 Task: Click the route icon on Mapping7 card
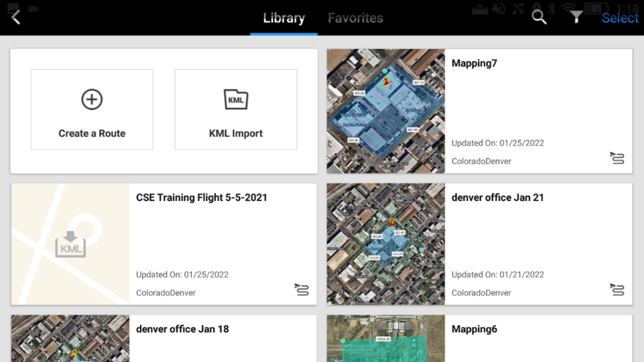[x=617, y=158]
